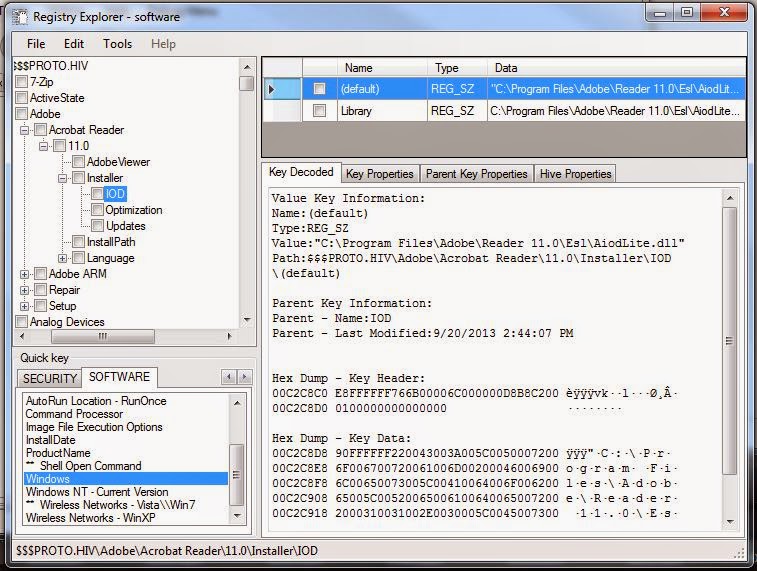
Task: Tick the AdobeViewer checkbox
Action: coord(78,161)
